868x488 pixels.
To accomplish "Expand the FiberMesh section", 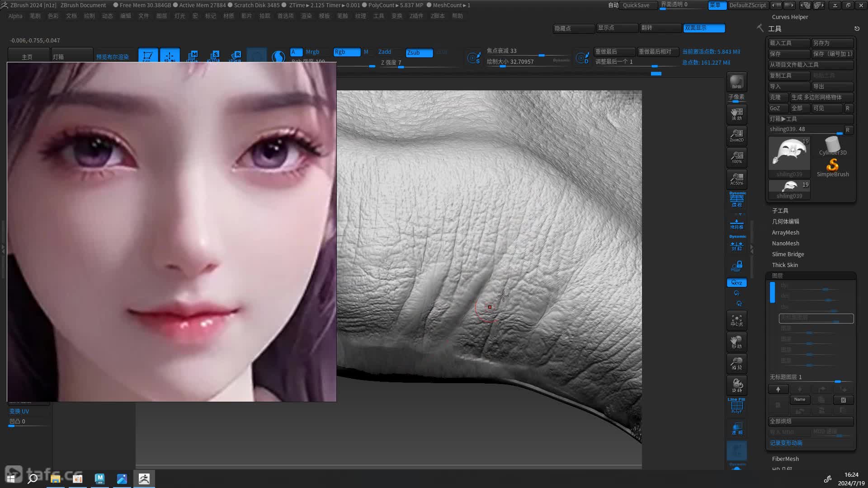I will (x=786, y=459).
